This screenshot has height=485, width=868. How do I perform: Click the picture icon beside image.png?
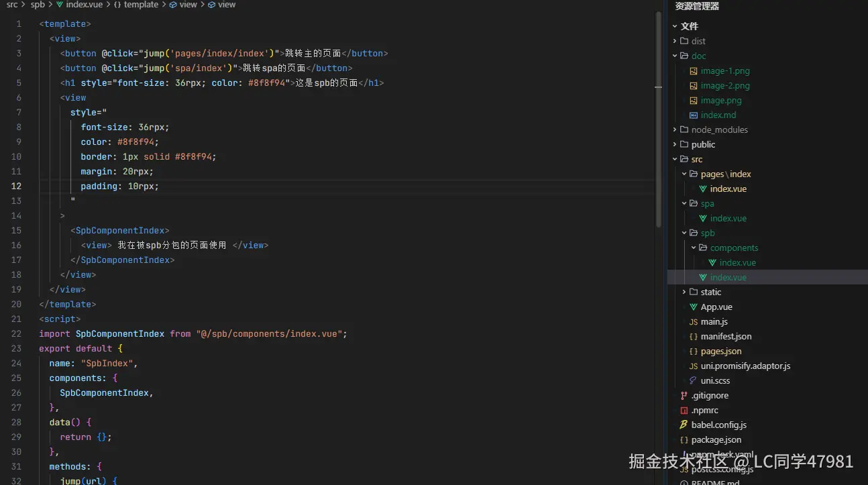[694, 100]
